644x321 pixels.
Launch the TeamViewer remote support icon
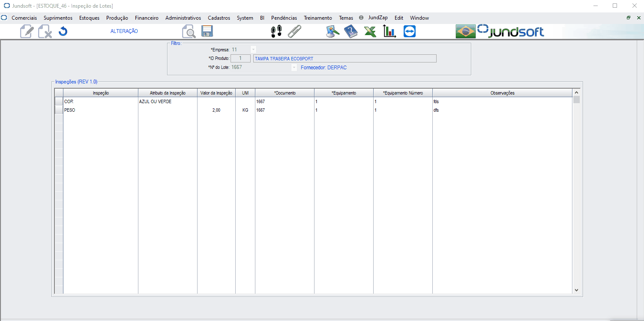tap(410, 31)
